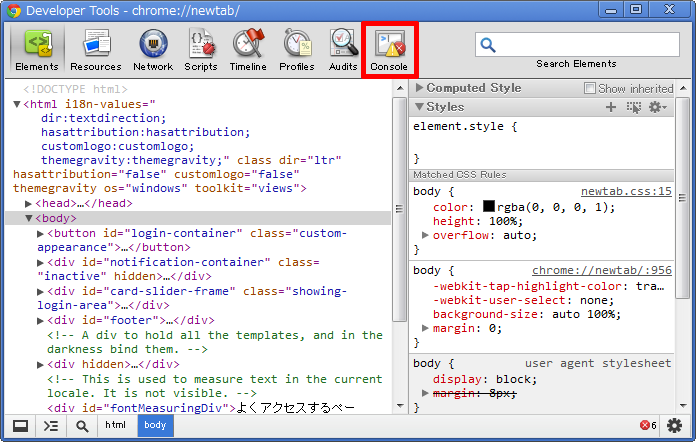
Task: Expand the head element node
Action: coord(28,204)
